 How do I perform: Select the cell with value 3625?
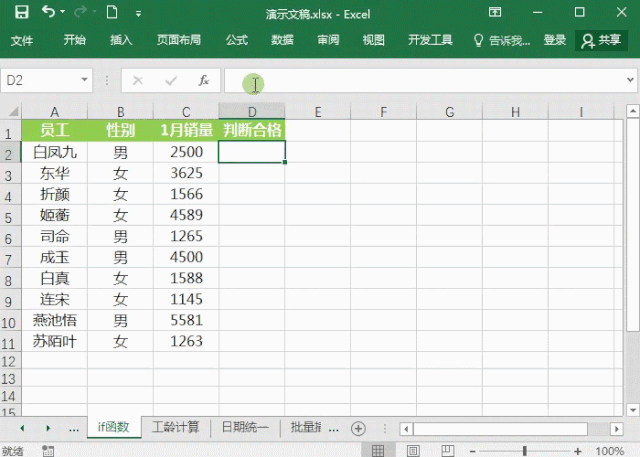click(x=186, y=173)
